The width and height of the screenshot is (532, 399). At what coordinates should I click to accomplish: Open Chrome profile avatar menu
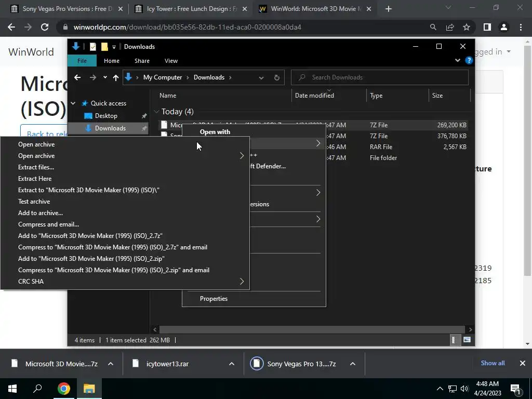[504, 27]
